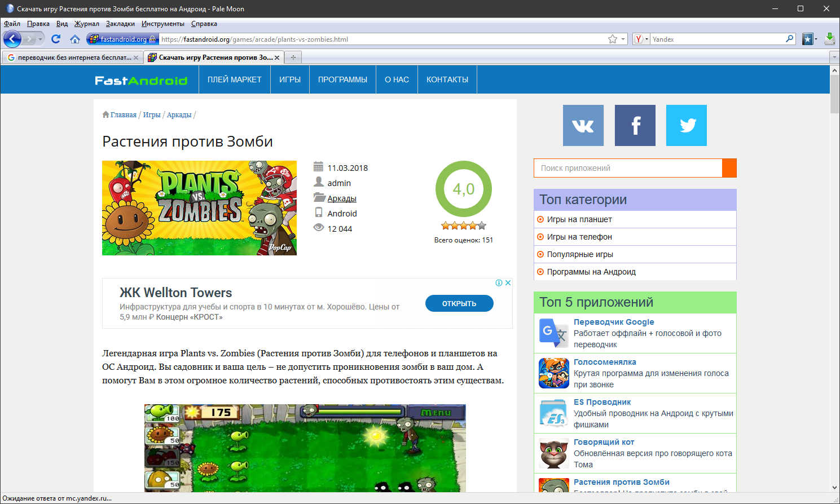The image size is (840, 504).
Task: Expand the list-all-tabs dropdown
Action: tap(834, 58)
